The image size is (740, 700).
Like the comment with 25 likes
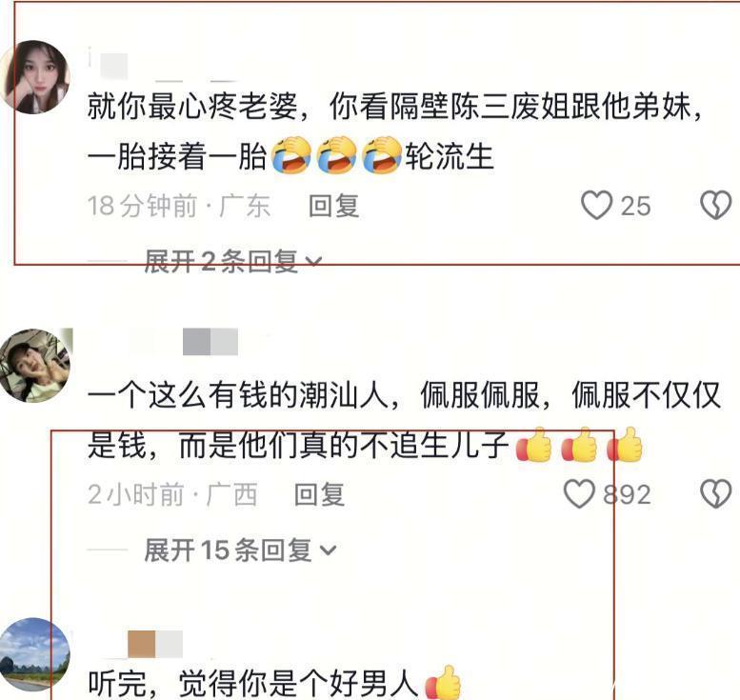coord(596,206)
